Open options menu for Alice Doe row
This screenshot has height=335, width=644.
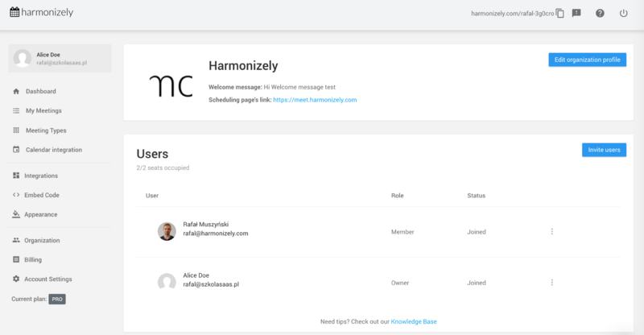552,283
